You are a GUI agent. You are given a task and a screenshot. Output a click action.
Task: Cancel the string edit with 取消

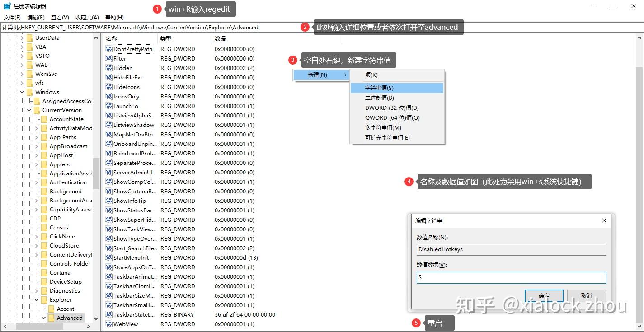click(x=587, y=296)
